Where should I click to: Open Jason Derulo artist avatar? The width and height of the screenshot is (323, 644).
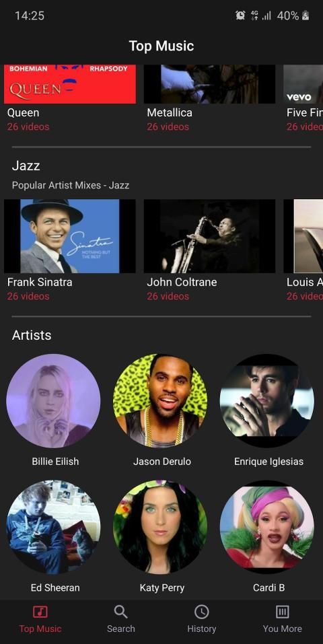click(160, 401)
